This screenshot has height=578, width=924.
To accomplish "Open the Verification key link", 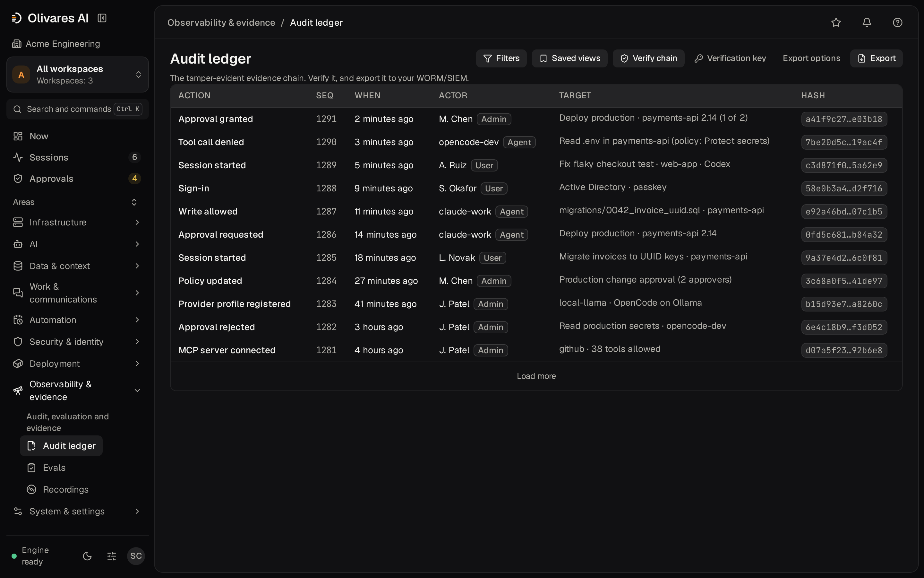I will [x=730, y=58].
